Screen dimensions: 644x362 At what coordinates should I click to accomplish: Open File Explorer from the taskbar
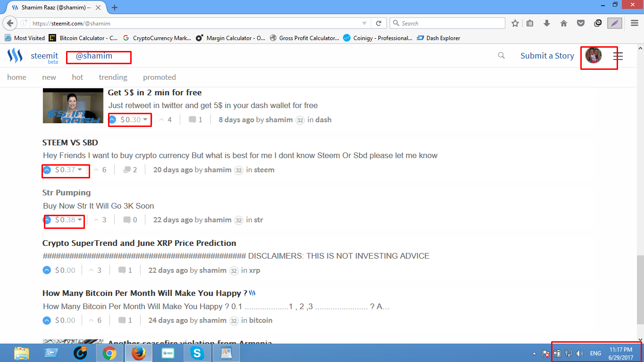[22, 353]
